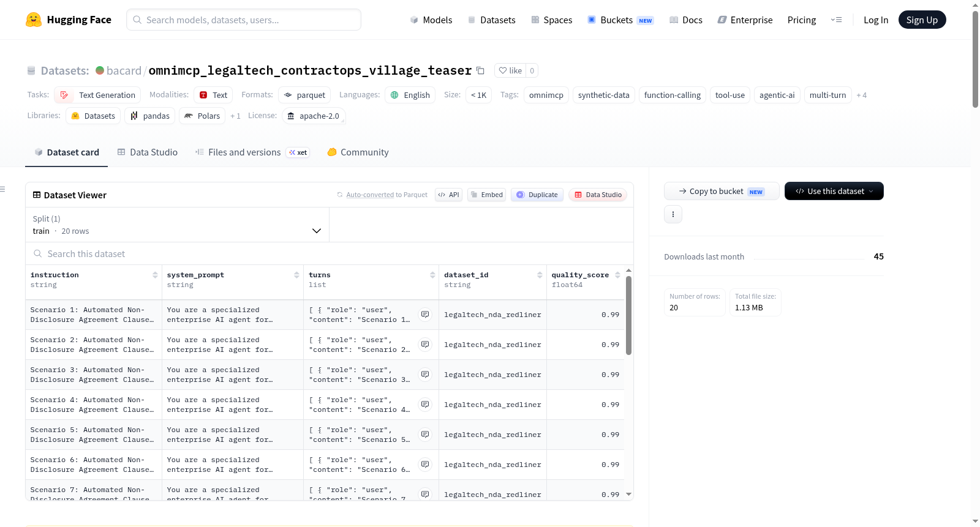Switch to the Data Studio tab
Viewport: 980px width, 527px height.
148,152
